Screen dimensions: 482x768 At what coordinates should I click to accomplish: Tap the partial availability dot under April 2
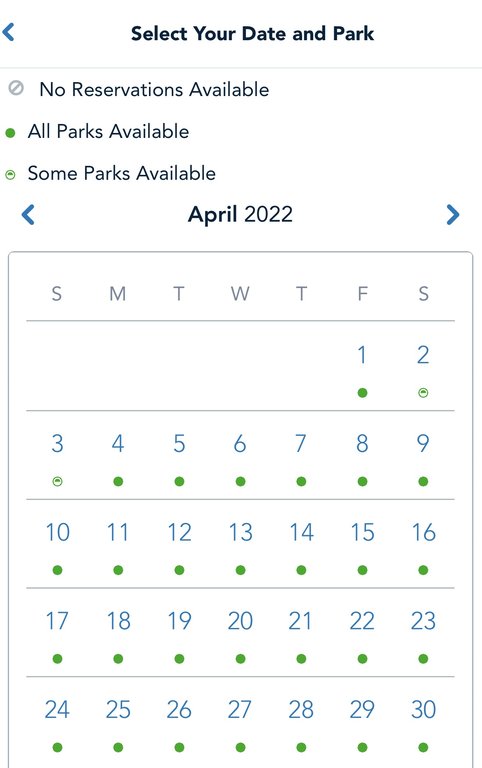click(x=423, y=392)
